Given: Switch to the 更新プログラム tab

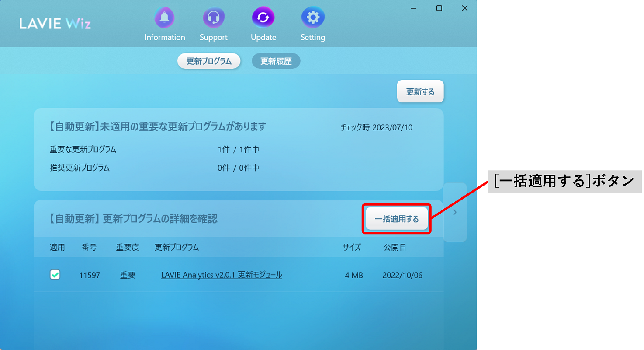Looking at the screenshot, I should (208, 61).
